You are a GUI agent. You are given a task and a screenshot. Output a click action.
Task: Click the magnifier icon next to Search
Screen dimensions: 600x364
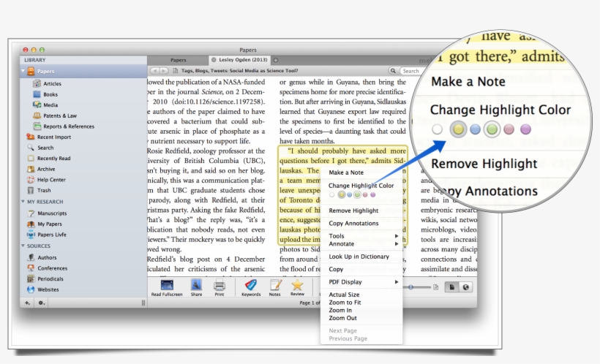pyautogui.click(x=393, y=71)
